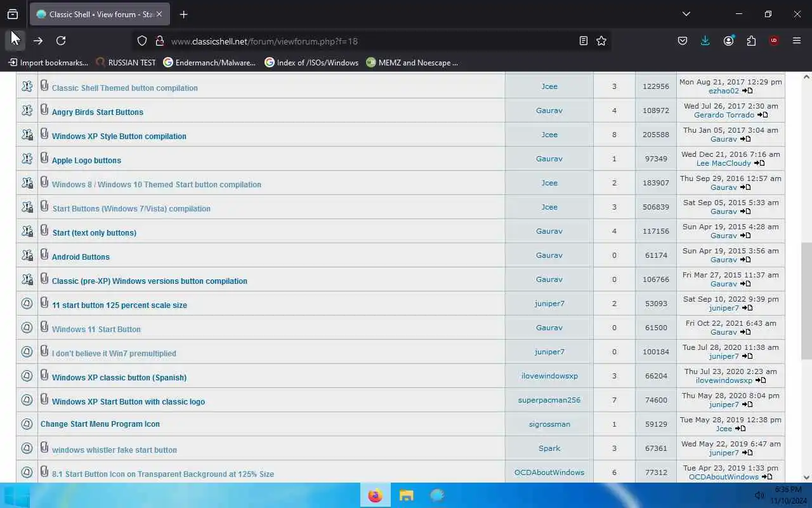Open Classic Shell Themed button compilation topic
Viewport: 812px width, 508px height.
(x=125, y=88)
